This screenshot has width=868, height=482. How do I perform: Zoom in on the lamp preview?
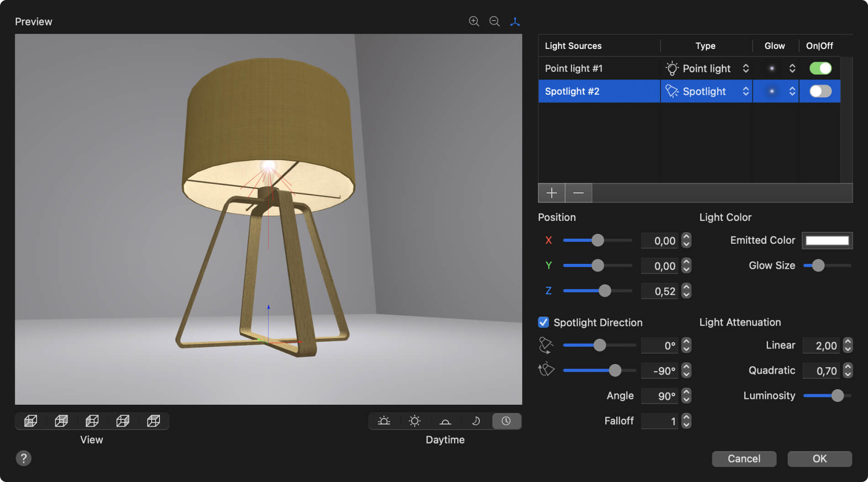coord(474,21)
